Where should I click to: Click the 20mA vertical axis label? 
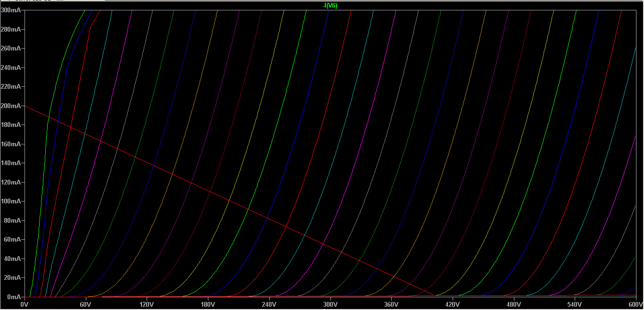pos(12,277)
